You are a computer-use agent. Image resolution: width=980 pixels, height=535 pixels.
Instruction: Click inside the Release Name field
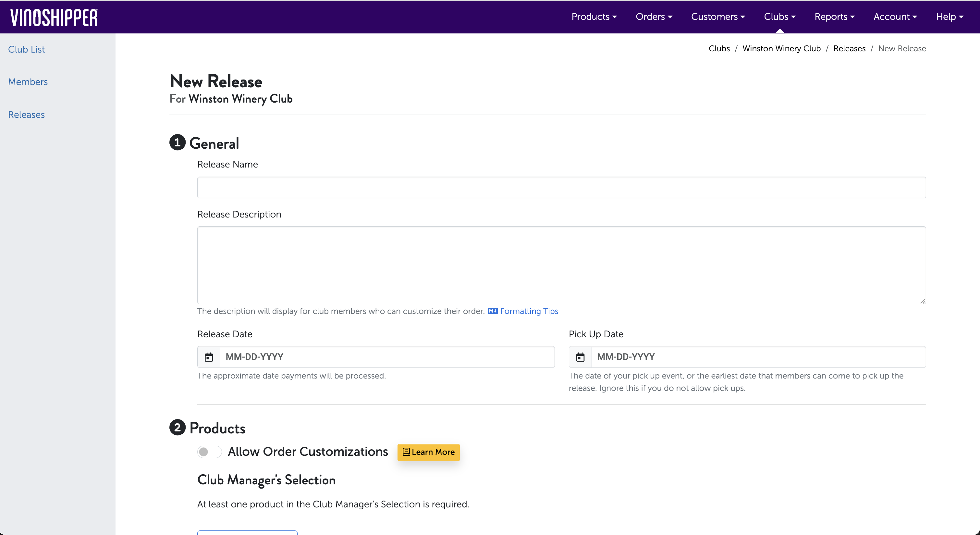tap(561, 187)
